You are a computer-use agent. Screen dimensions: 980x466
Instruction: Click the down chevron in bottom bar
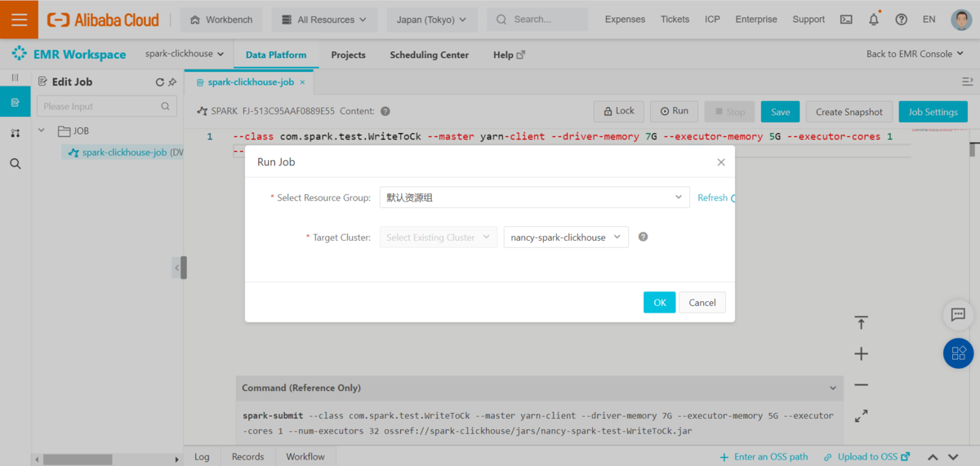click(x=953, y=457)
